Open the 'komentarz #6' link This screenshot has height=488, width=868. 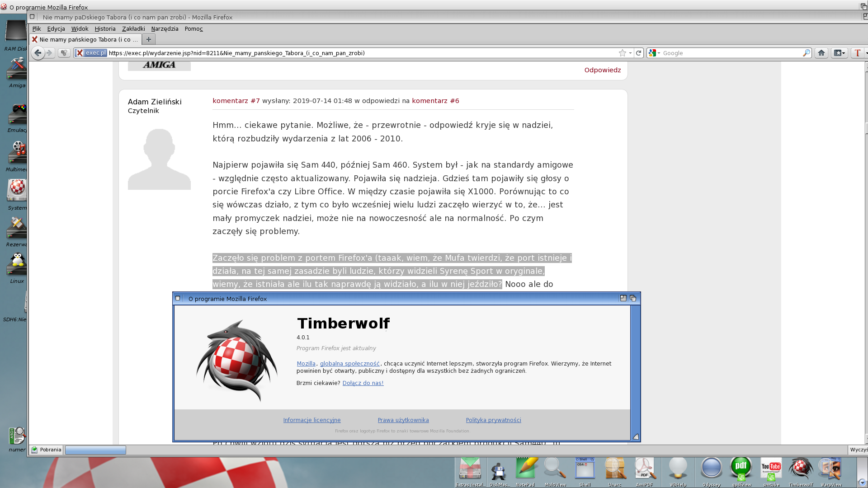tap(435, 101)
